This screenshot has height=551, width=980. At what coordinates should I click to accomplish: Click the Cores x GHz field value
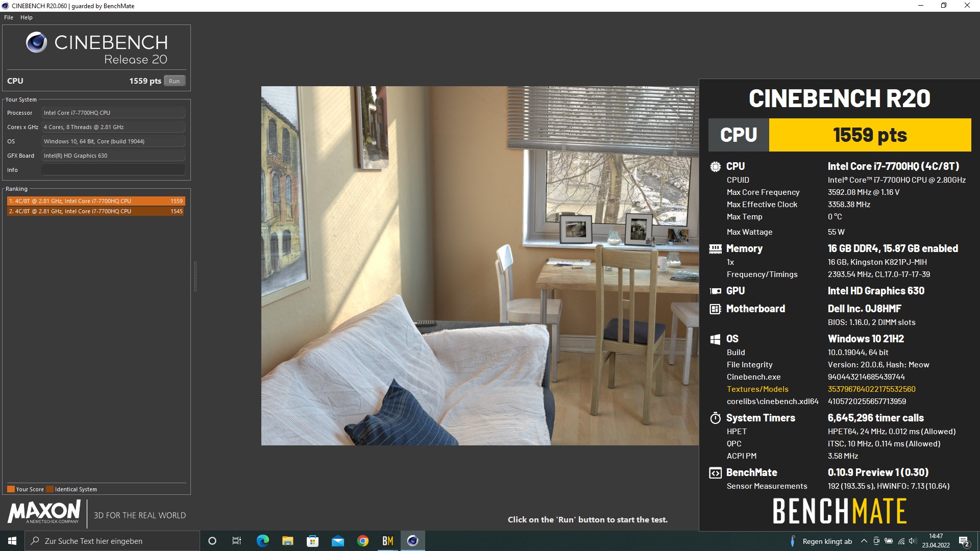[113, 127]
